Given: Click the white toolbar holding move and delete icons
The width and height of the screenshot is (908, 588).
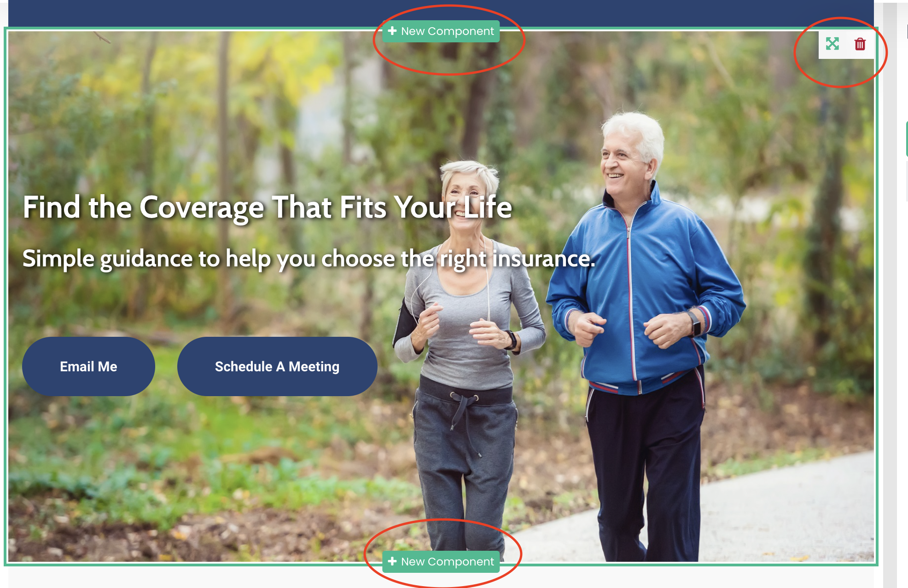Looking at the screenshot, I should 846,45.
